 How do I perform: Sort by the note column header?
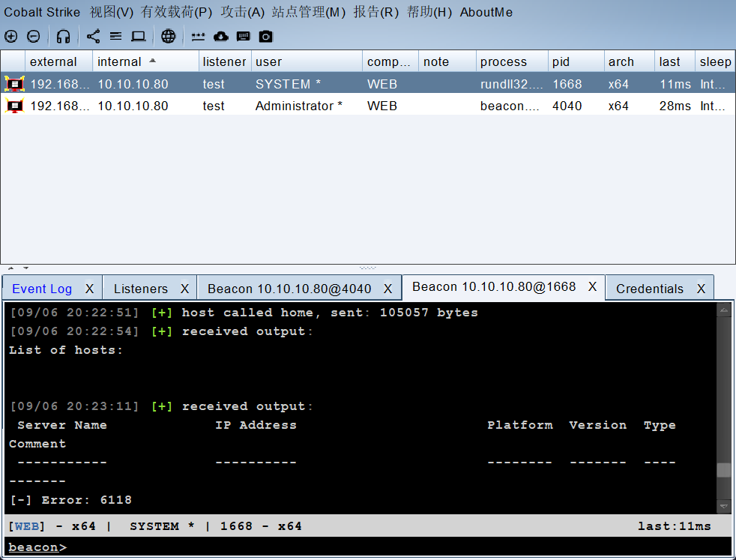point(447,61)
